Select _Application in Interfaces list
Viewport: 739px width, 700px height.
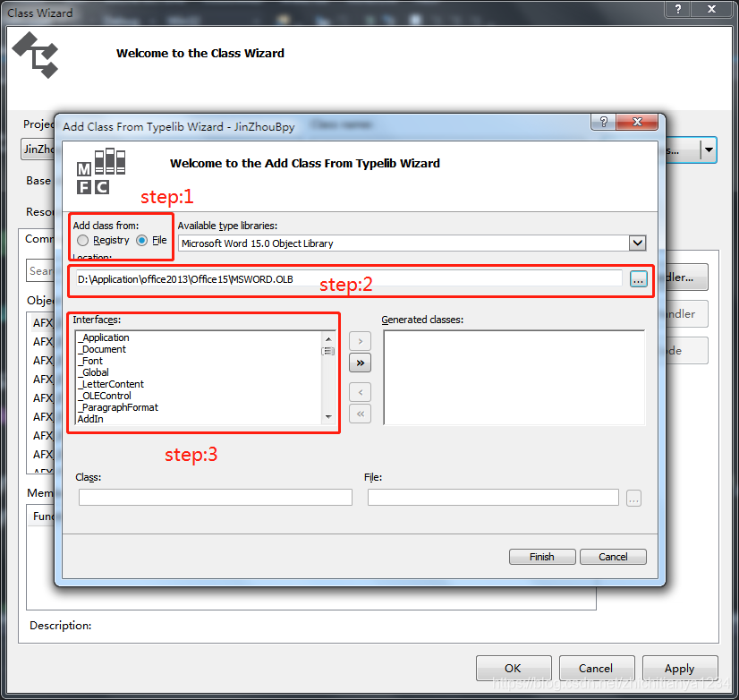tap(103, 337)
